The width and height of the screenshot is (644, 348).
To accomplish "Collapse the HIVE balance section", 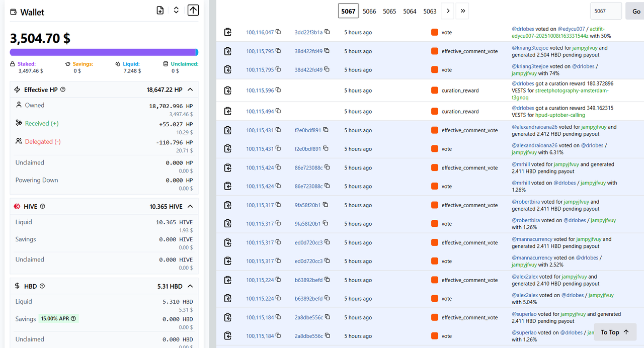I will click(190, 206).
